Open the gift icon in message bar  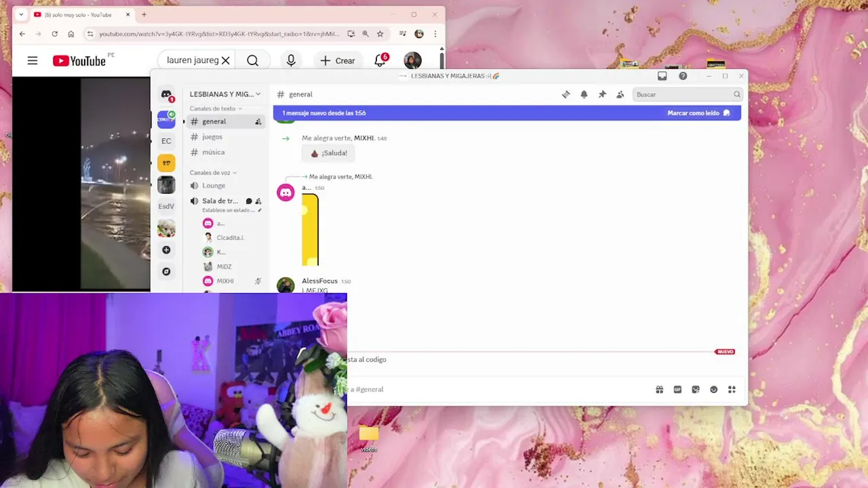click(659, 390)
